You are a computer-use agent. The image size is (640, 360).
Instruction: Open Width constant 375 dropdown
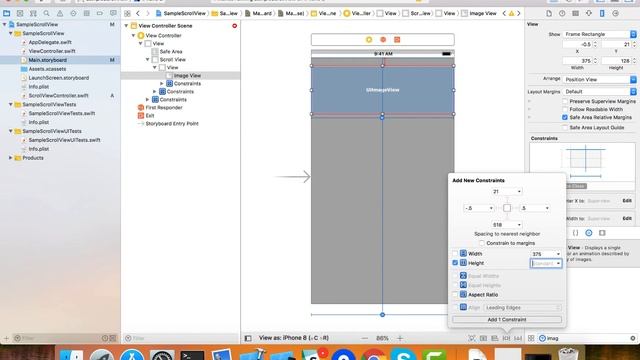(x=558, y=254)
